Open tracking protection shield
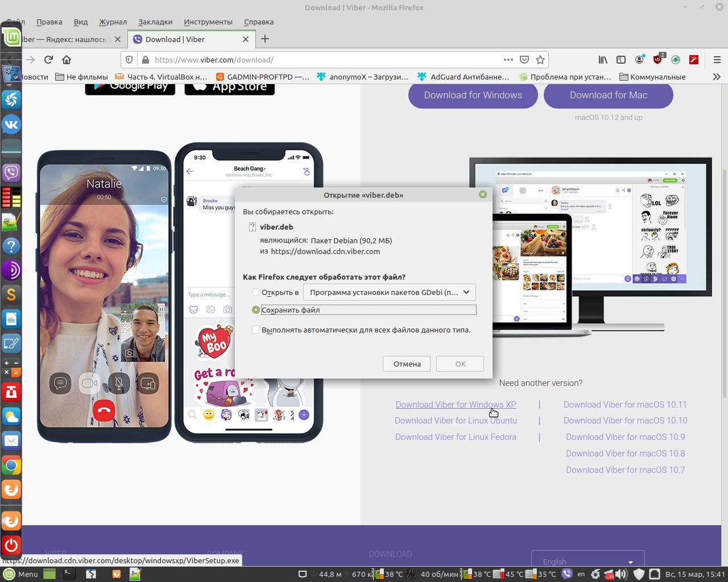Image resolution: width=728 pixels, height=582 pixels. (129, 60)
